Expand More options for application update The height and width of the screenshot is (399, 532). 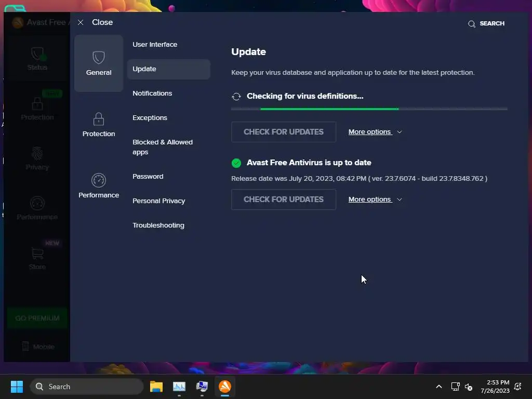point(375,199)
